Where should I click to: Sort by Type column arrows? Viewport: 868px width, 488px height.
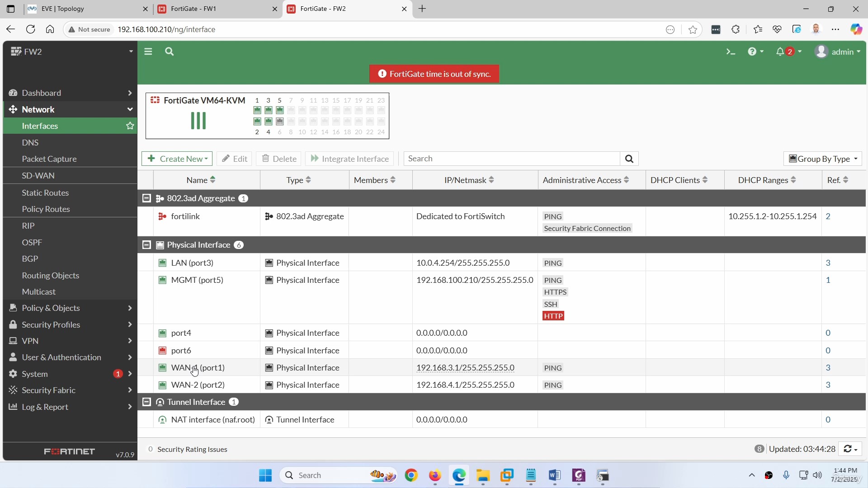click(308, 180)
